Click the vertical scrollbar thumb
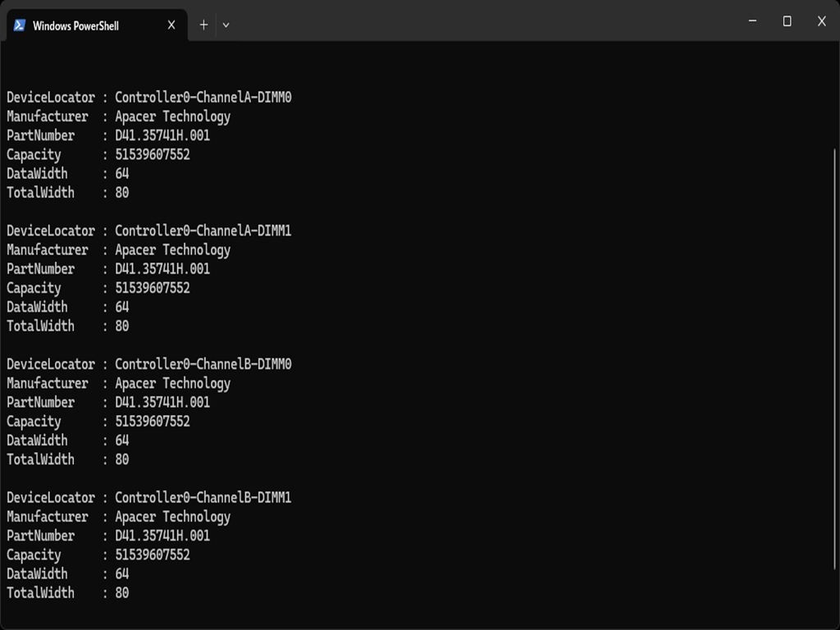The height and width of the screenshot is (630, 840). coord(835,359)
